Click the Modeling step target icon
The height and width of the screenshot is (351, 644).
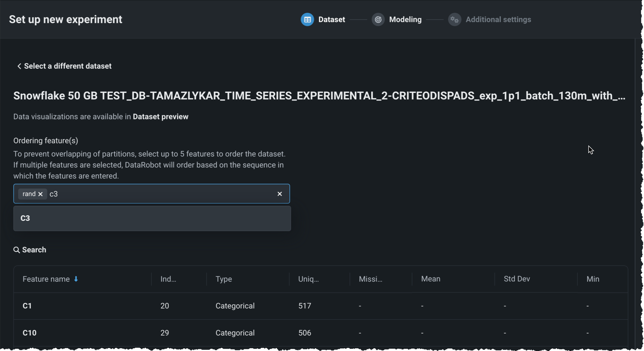(x=378, y=19)
